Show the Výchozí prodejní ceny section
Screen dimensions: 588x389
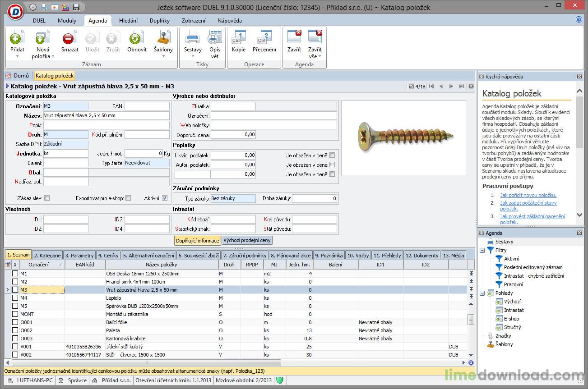point(247,240)
